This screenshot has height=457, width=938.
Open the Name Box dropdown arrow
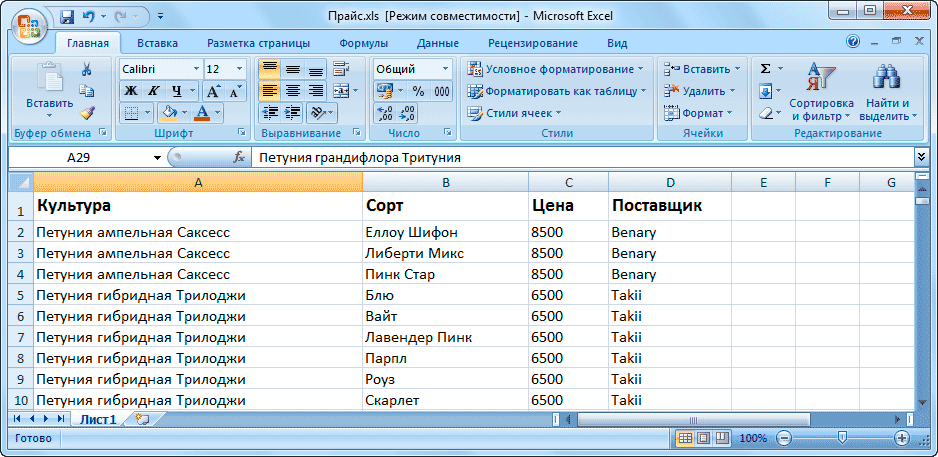point(157,158)
